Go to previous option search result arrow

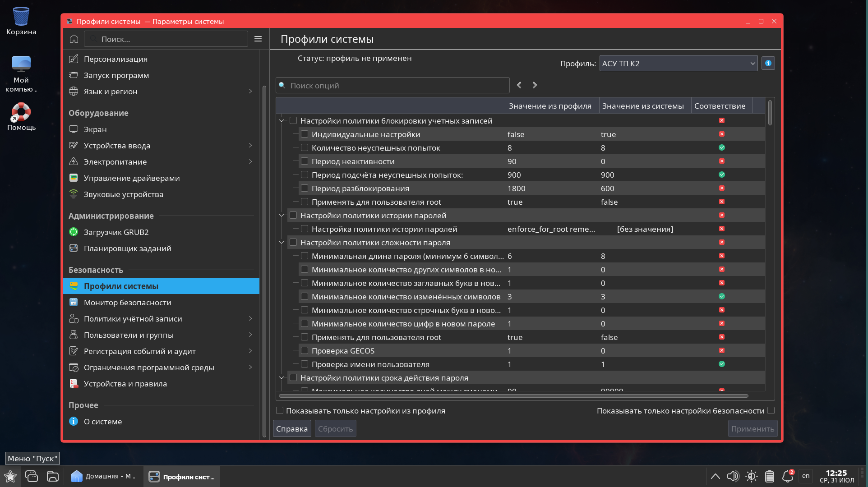coord(519,85)
